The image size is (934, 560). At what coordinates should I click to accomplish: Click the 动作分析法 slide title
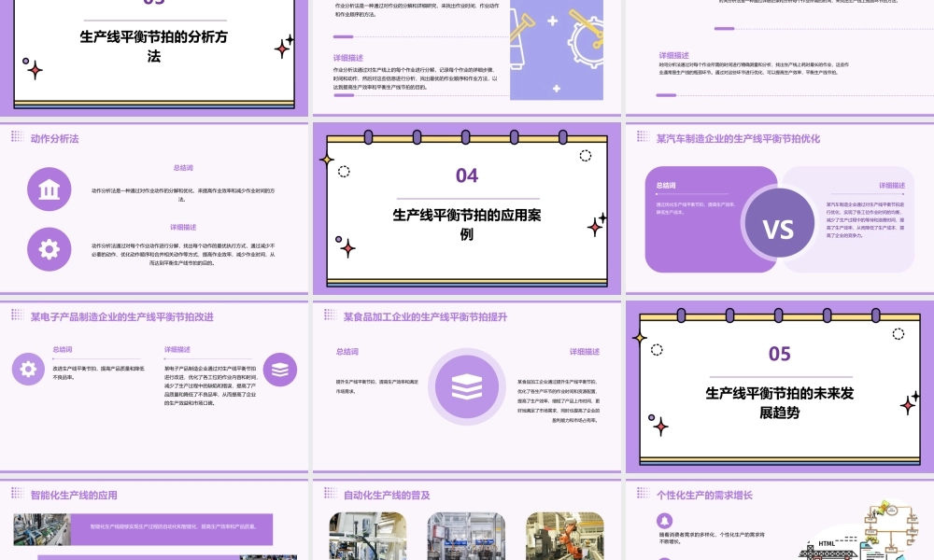point(55,139)
